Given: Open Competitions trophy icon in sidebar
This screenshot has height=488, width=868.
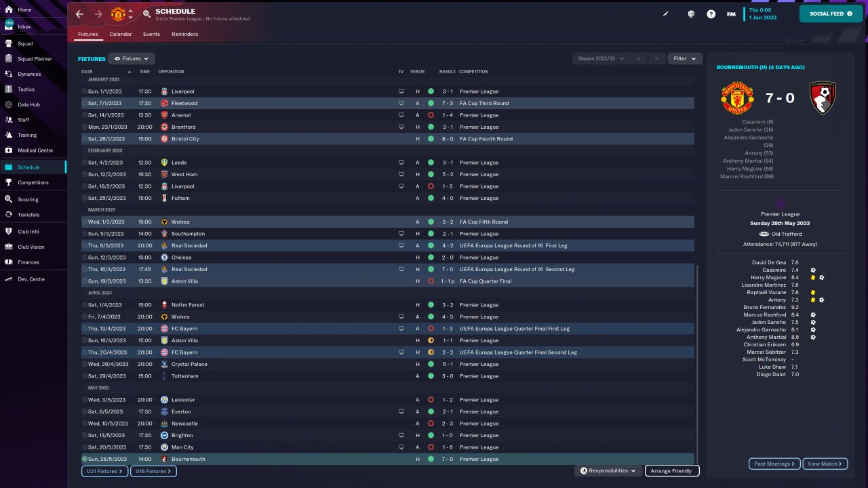Looking at the screenshot, I should [9, 182].
